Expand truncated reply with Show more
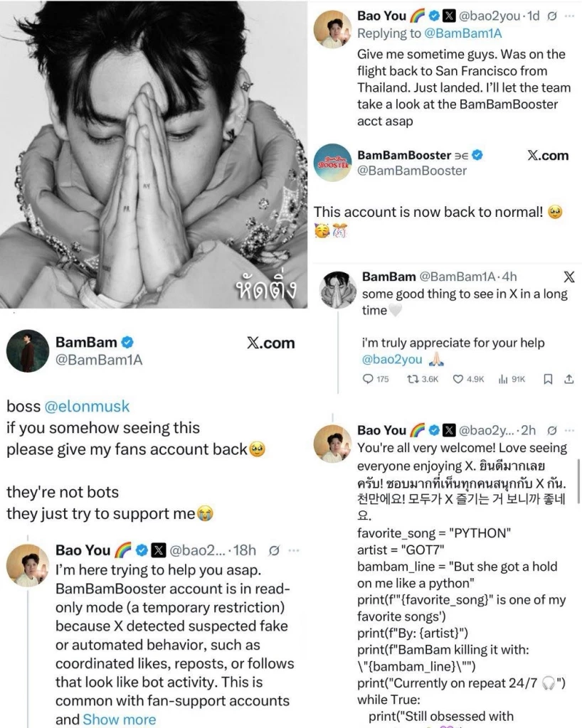The height and width of the screenshot is (728, 582). click(119, 719)
